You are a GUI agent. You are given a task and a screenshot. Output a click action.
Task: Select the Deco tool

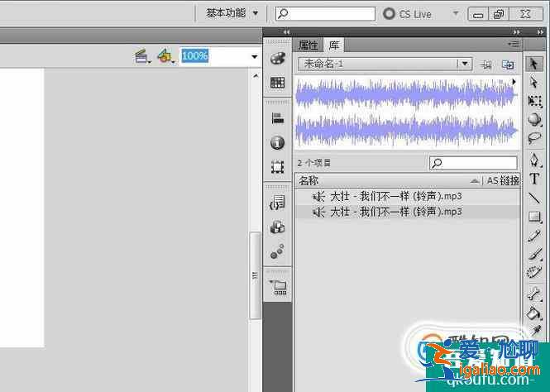coord(533,272)
